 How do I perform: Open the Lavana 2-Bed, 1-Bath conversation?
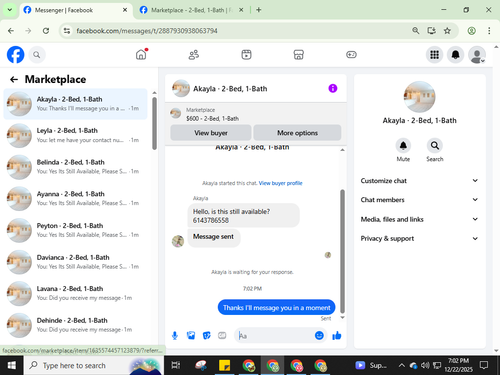pos(75,293)
